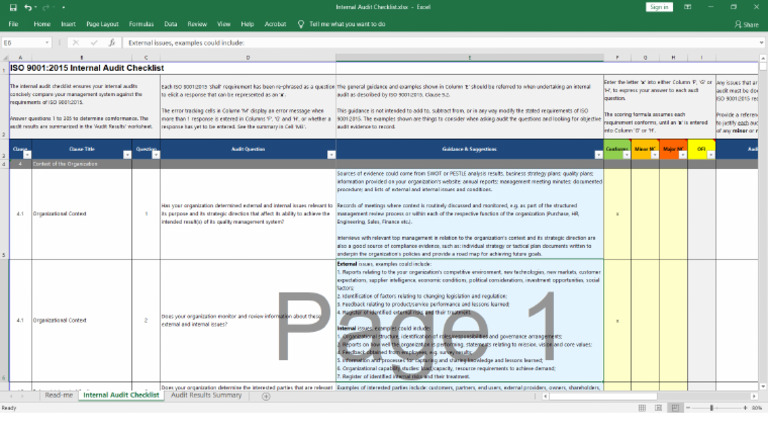The width and height of the screenshot is (768, 433).
Task: Open Ribbon Display Options icon
Action: (x=688, y=7)
